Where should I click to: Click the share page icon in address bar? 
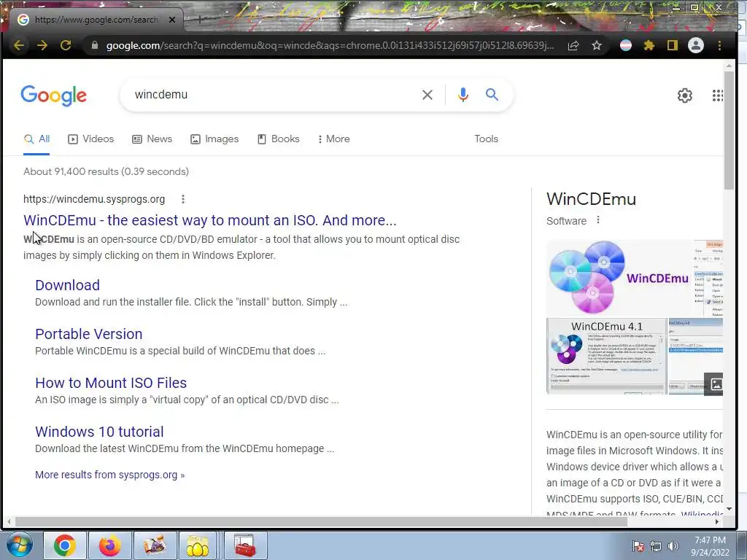click(573, 45)
